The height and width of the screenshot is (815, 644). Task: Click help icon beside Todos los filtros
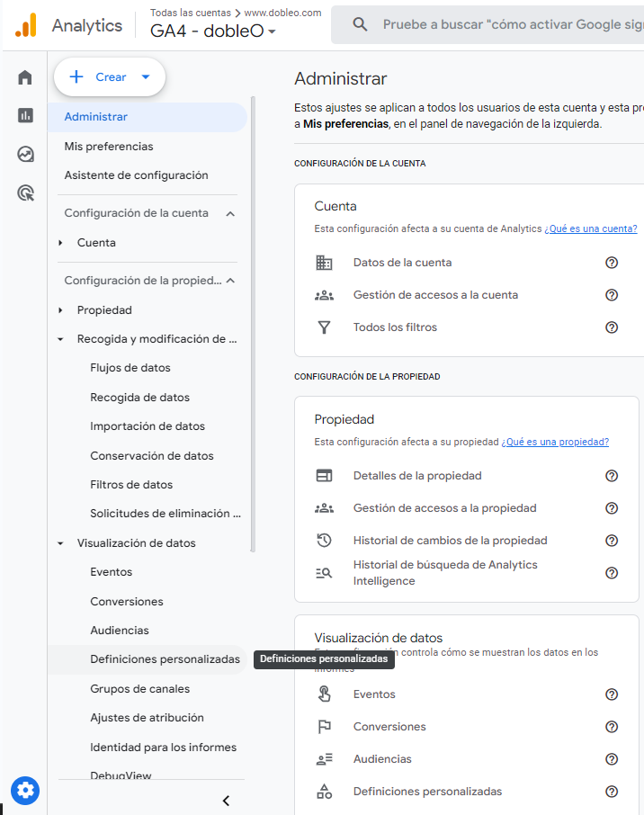[612, 327]
